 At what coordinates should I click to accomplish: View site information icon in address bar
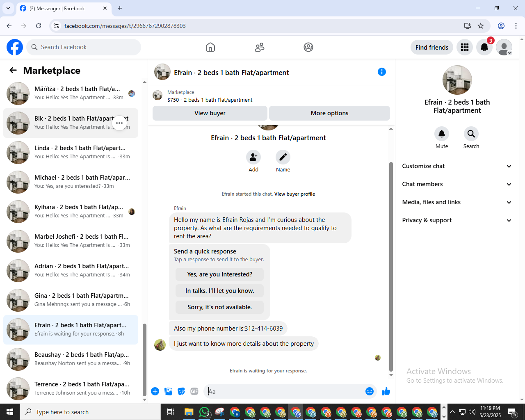[56, 26]
